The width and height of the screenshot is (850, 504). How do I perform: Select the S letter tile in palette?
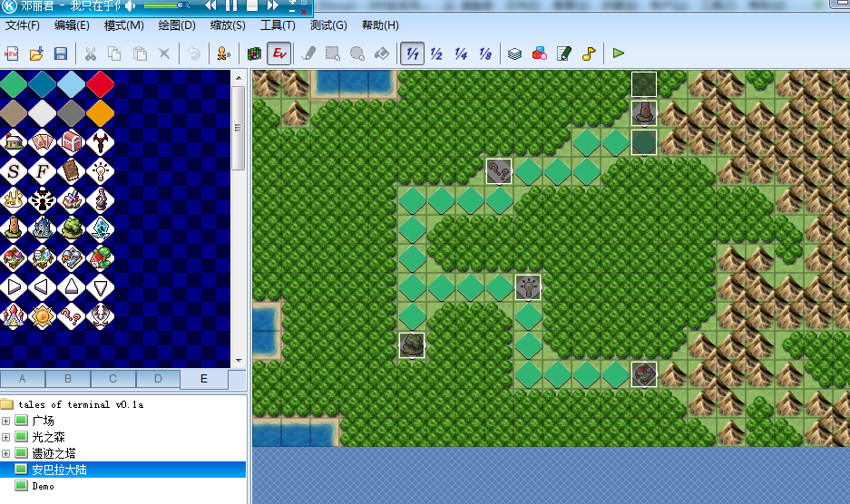click(14, 171)
